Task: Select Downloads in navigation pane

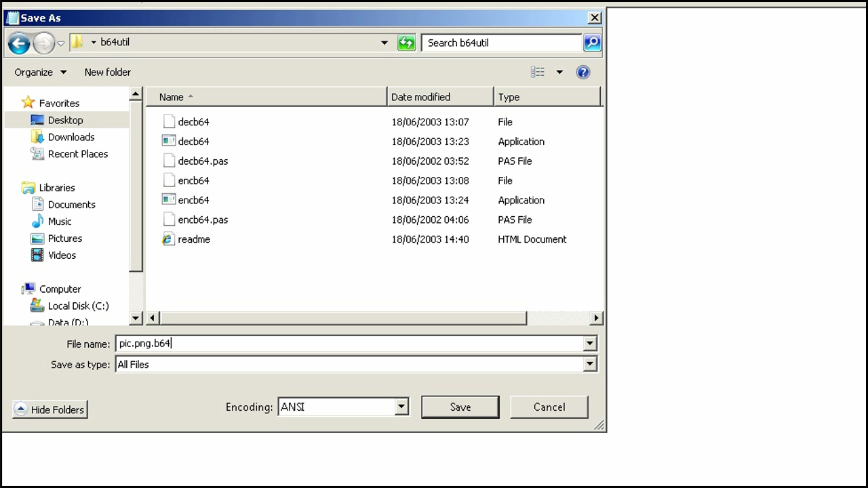Action: point(71,137)
